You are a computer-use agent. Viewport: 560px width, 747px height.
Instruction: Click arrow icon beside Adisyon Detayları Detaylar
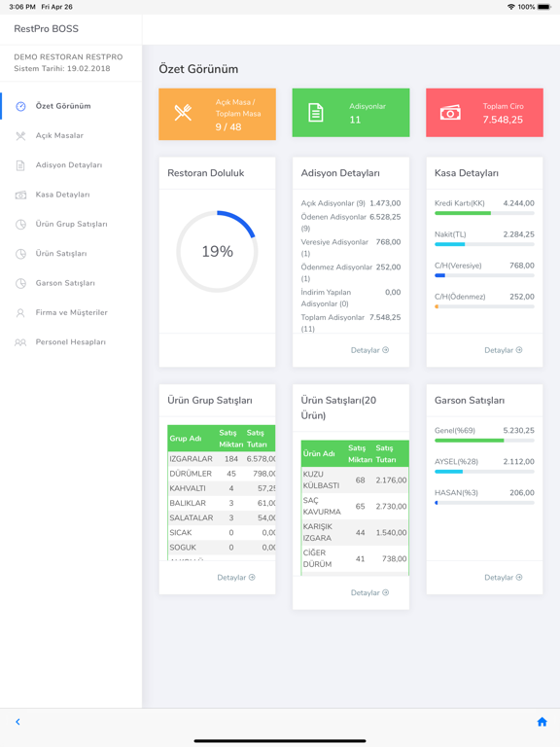tap(386, 350)
